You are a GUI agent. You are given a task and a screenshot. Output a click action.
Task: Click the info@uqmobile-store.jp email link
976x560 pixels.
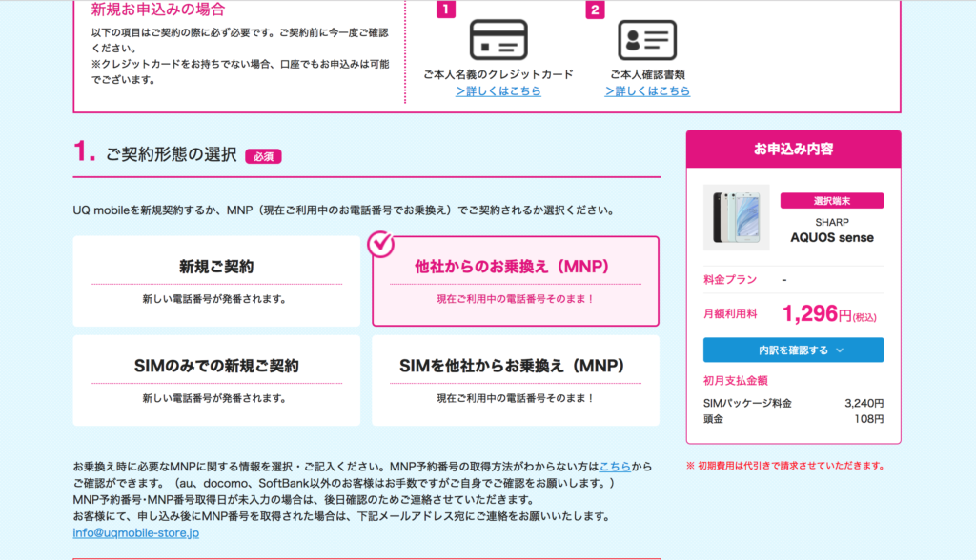(x=135, y=532)
